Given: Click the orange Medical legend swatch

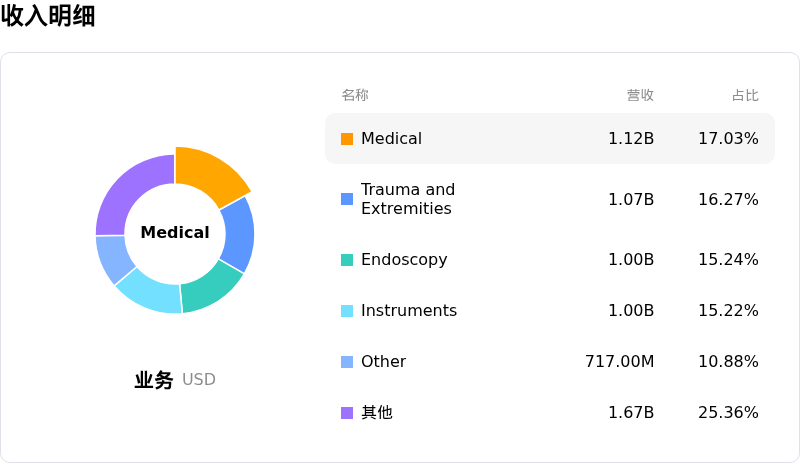Looking at the screenshot, I should click(347, 139).
